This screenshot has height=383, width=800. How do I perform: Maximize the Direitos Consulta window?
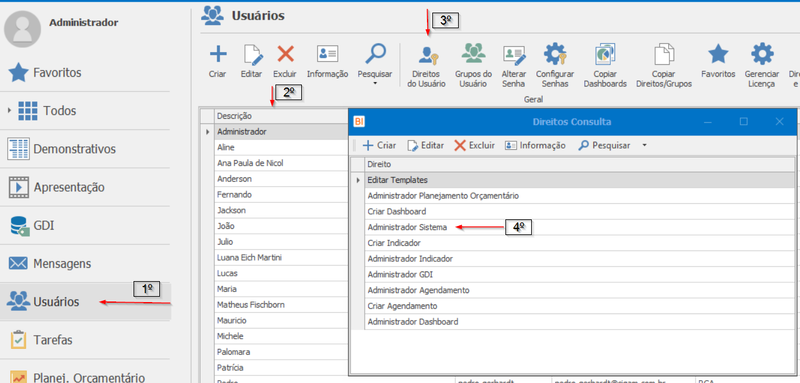pyautogui.click(x=744, y=121)
